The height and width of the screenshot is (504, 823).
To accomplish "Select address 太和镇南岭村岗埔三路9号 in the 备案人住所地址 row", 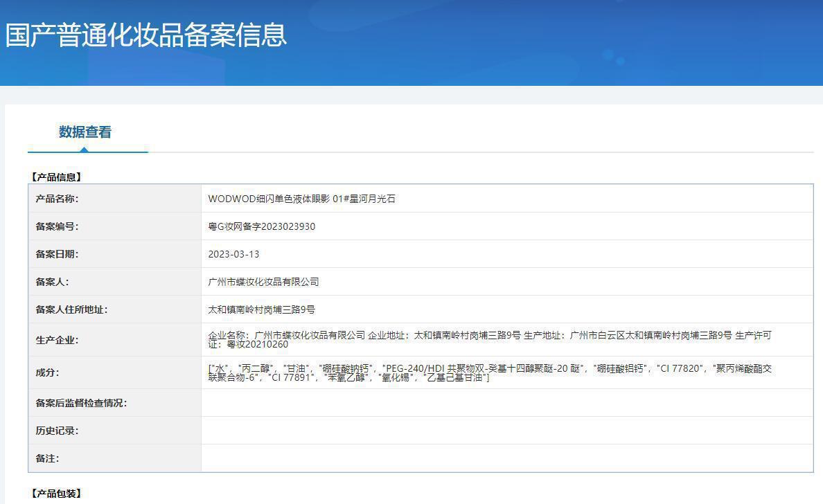I will (x=261, y=309).
